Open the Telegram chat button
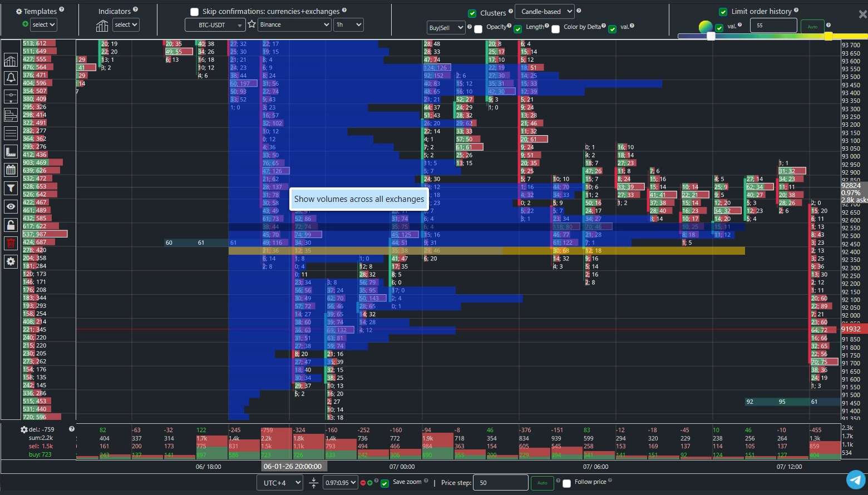 856,479
